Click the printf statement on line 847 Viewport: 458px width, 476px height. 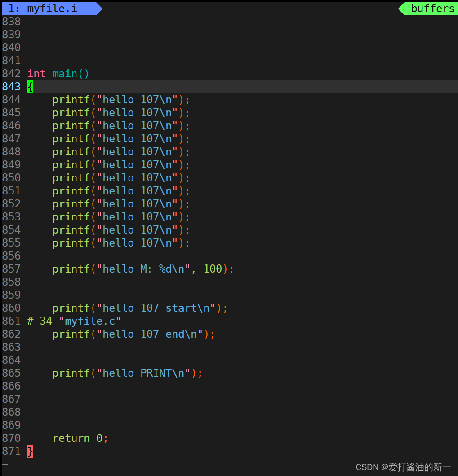point(121,139)
